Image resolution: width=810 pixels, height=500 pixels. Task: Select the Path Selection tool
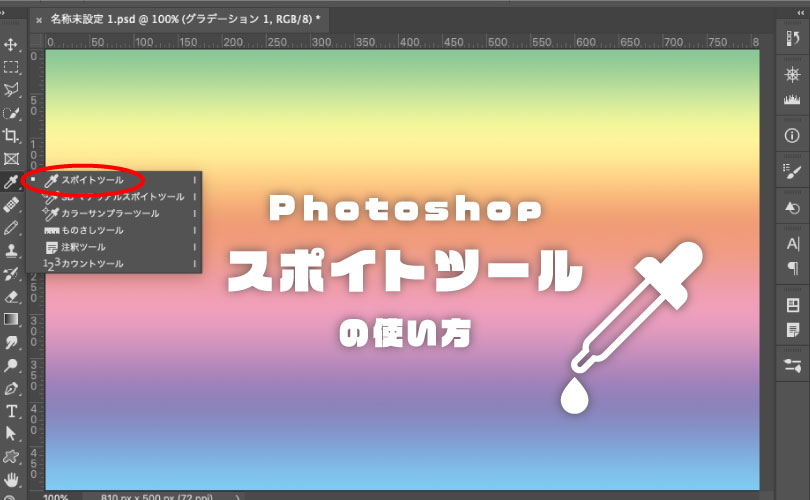pos(11,434)
